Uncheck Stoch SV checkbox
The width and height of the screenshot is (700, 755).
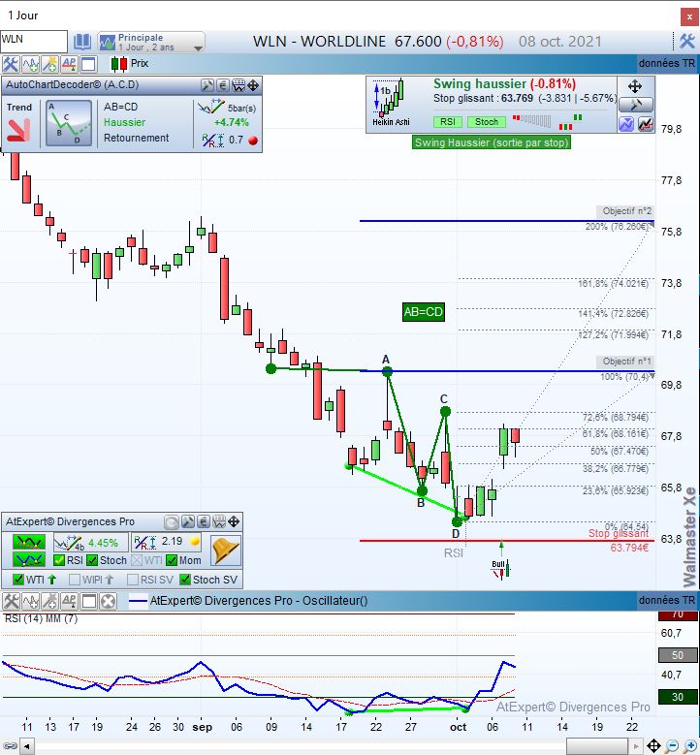[x=185, y=580]
